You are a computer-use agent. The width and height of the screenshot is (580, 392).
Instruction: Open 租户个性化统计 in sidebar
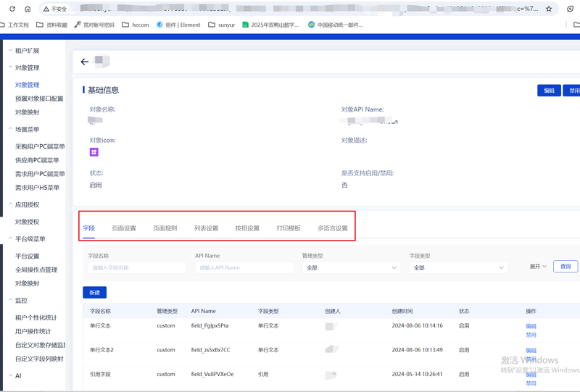[36, 317]
